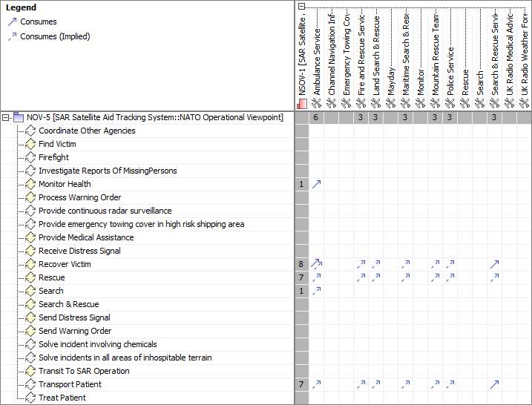
Task: Collapse the NSOV-1 column group expander
Action: [302, 6]
